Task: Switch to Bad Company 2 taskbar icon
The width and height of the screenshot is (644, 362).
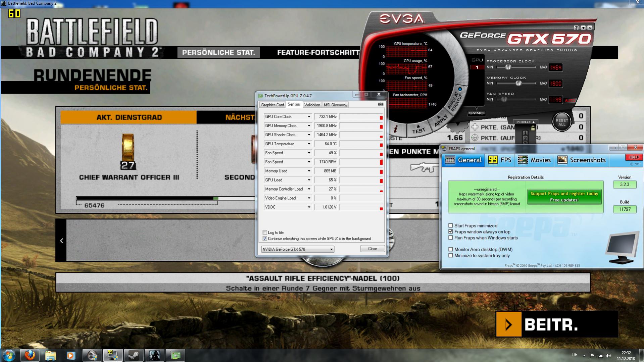Action: pos(155,355)
